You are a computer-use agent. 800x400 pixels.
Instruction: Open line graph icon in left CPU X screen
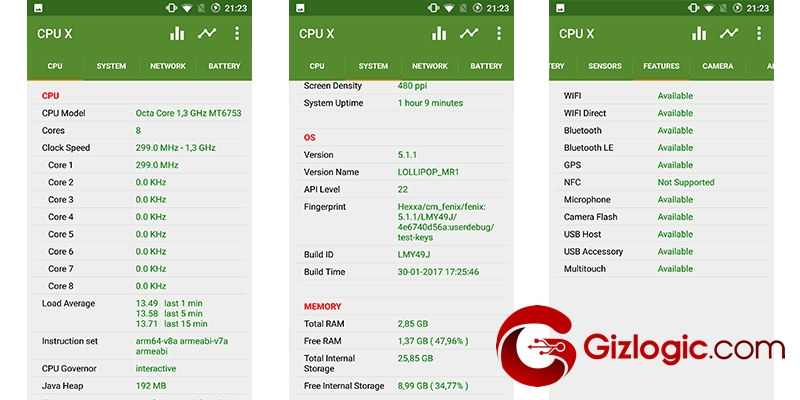[x=207, y=34]
